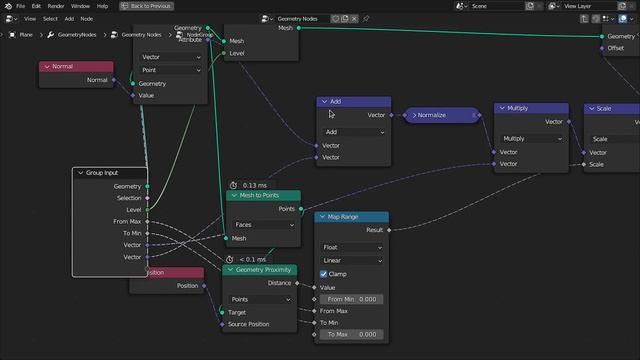Open the Select menu in node editor
Image resolution: width=640 pixels, height=360 pixels.
click(x=50, y=19)
